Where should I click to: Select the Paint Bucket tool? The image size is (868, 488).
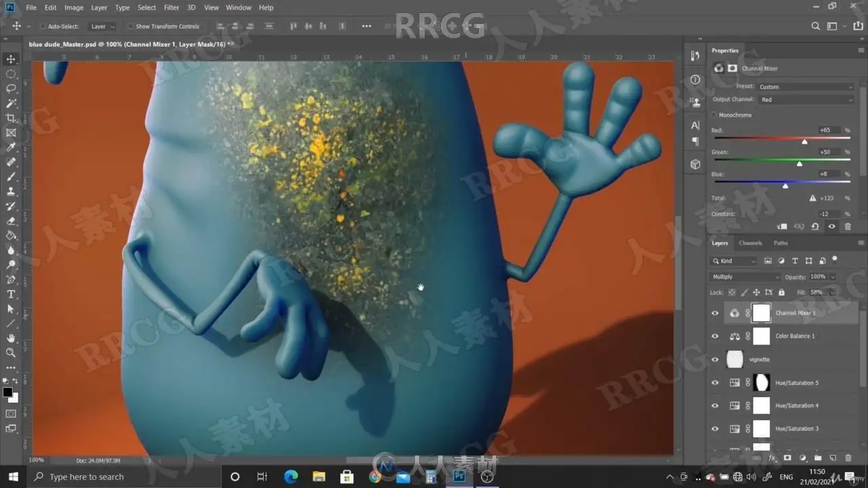pos(11,235)
